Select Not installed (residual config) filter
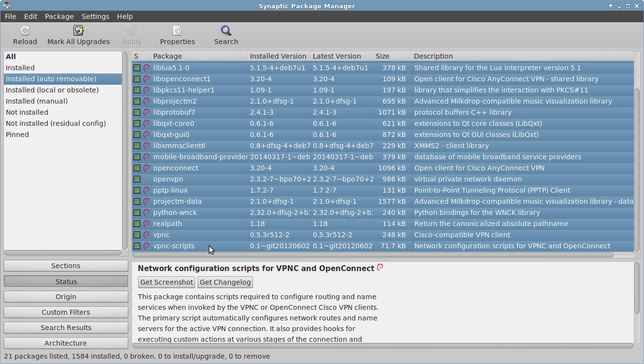This screenshot has height=364, width=644. coord(62,123)
